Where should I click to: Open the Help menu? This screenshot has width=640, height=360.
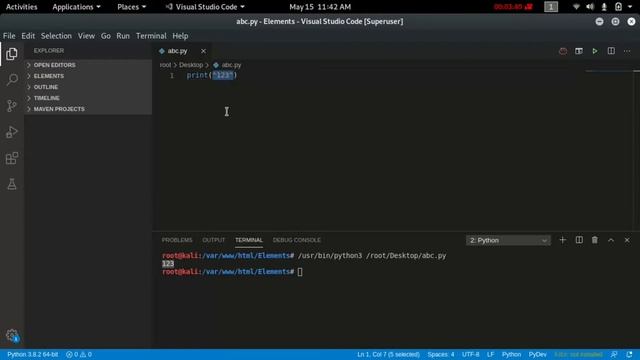point(180,36)
